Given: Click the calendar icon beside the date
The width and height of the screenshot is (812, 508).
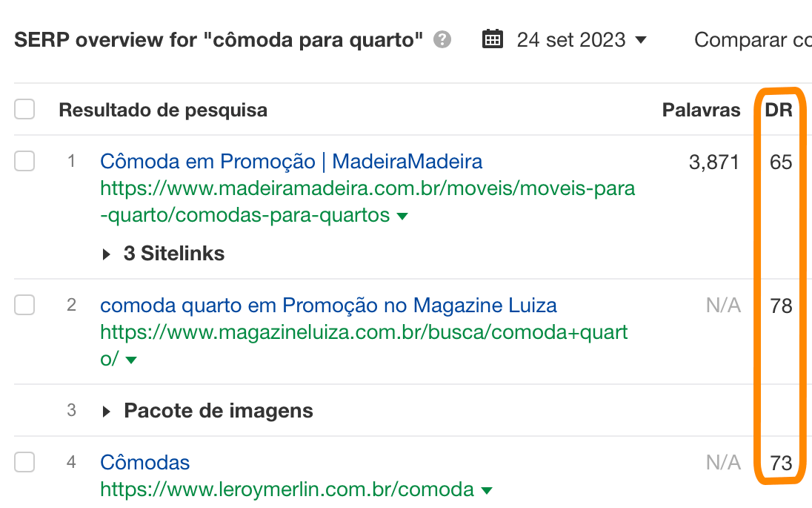Looking at the screenshot, I should 492,39.
